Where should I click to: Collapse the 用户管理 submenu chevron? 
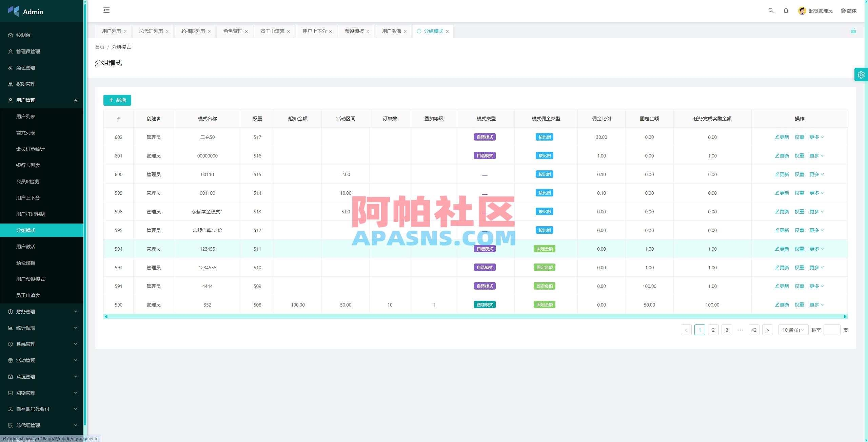[x=76, y=100]
